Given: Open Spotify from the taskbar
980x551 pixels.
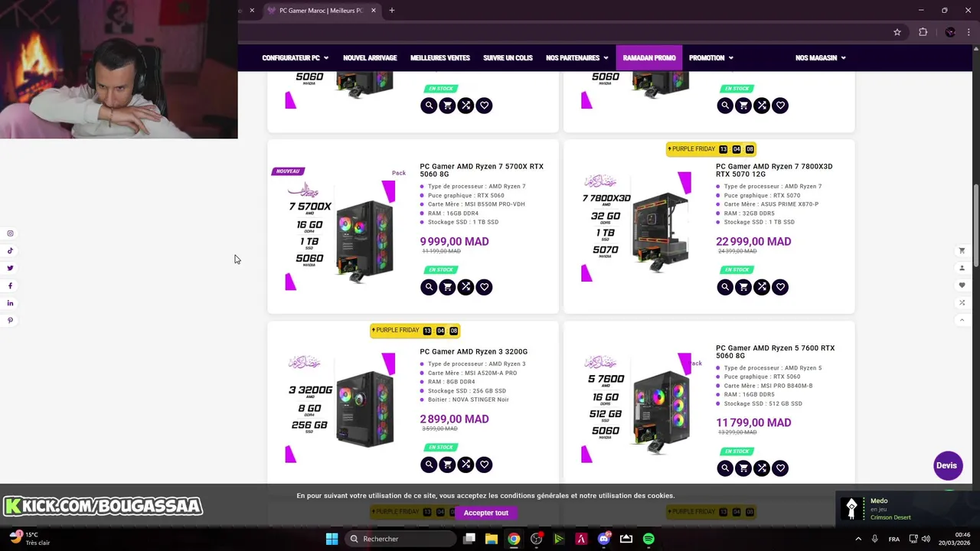Looking at the screenshot, I should pos(648,539).
